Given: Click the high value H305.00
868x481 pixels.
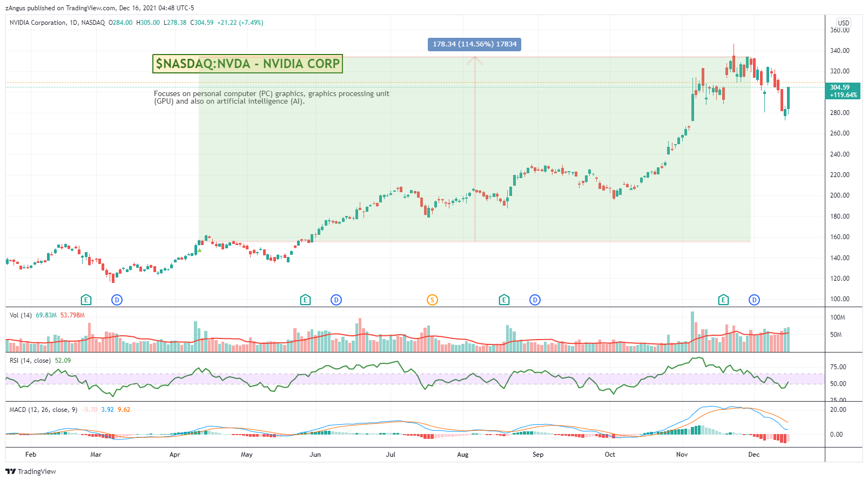Looking at the screenshot, I should click(148, 23).
